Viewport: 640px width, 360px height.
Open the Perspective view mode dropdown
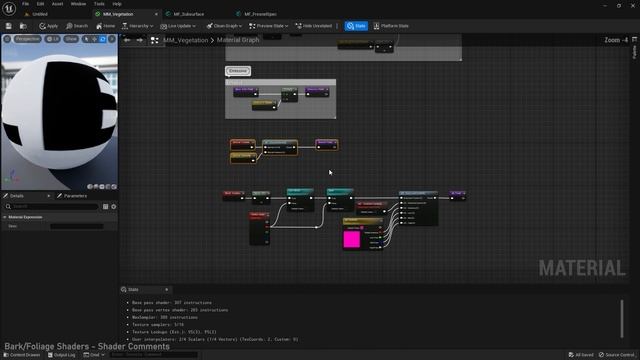tap(27, 39)
